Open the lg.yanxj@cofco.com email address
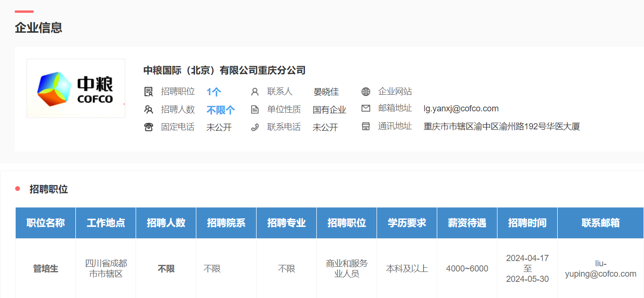The width and height of the screenshot is (644, 298). coord(461,108)
